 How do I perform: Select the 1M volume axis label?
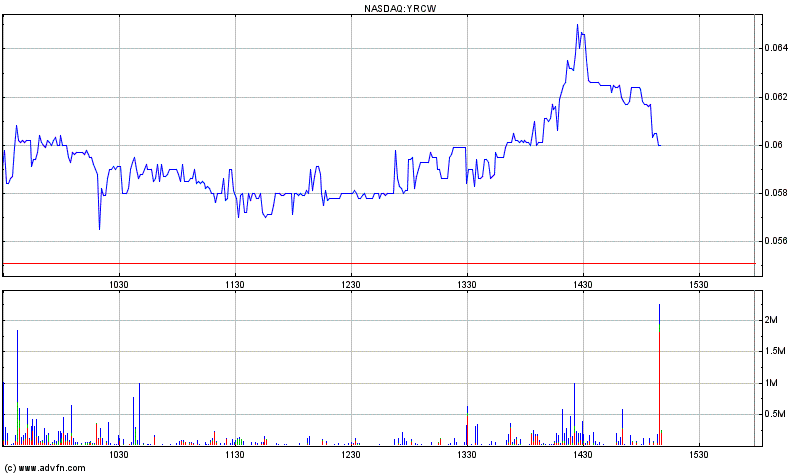point(771,383)
